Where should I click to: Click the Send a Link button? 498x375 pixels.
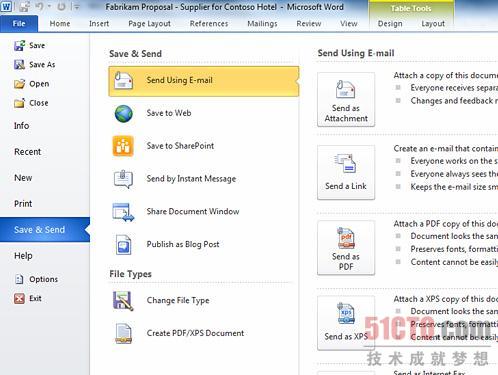pos(346,172)
